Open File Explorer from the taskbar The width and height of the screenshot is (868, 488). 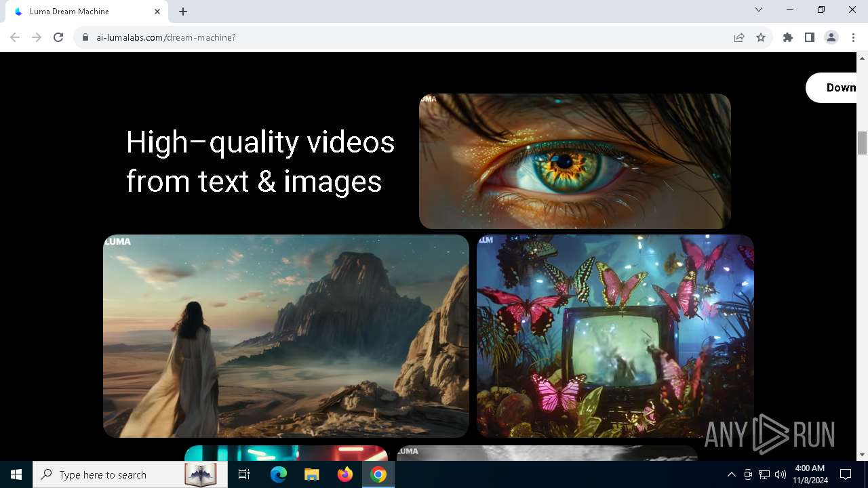(312, 474)
